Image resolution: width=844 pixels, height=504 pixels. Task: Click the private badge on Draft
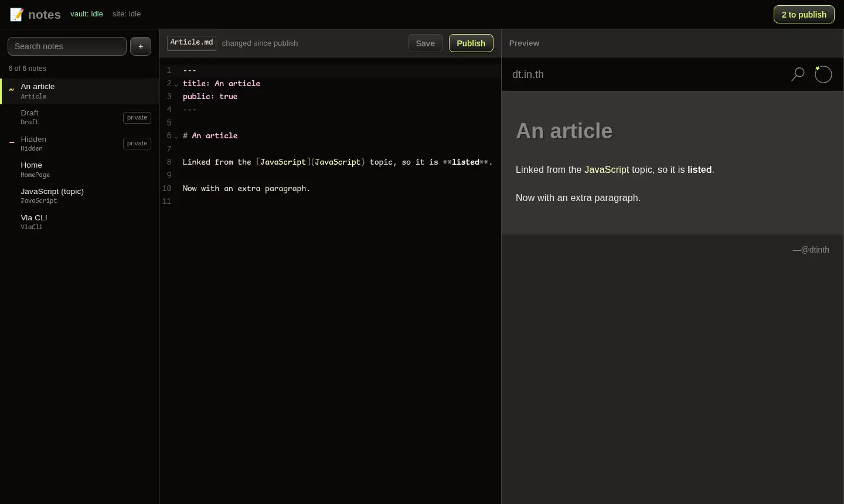coord(137,117)
